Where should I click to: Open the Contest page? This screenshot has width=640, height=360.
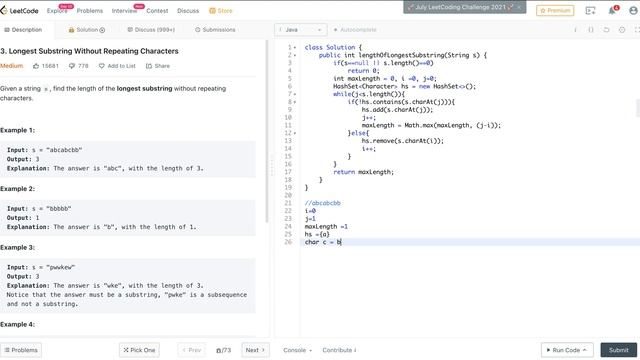[157, 11]
